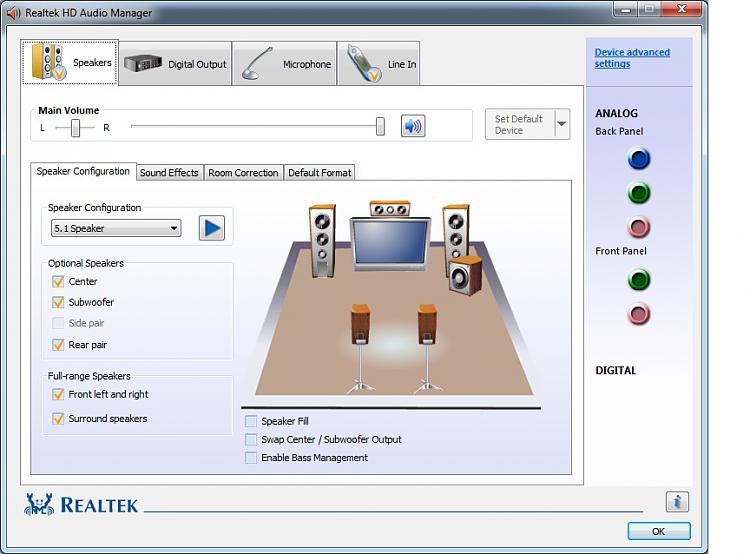Screen dimensions: 750x554
Task: Click the TV screen in the room diagram
Action: point(390,242)
